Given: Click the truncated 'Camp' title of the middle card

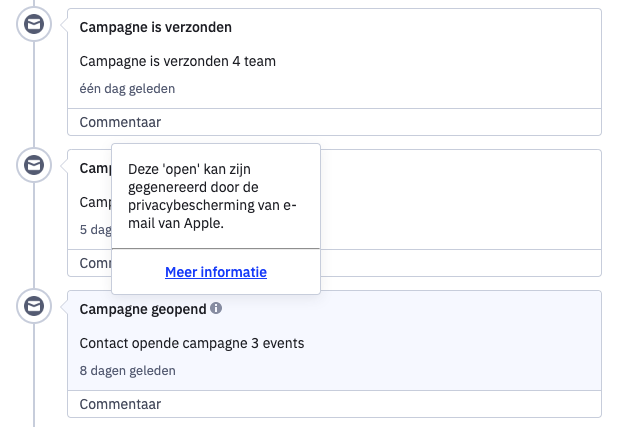Looking at the screenshot, I should (96, 168).
